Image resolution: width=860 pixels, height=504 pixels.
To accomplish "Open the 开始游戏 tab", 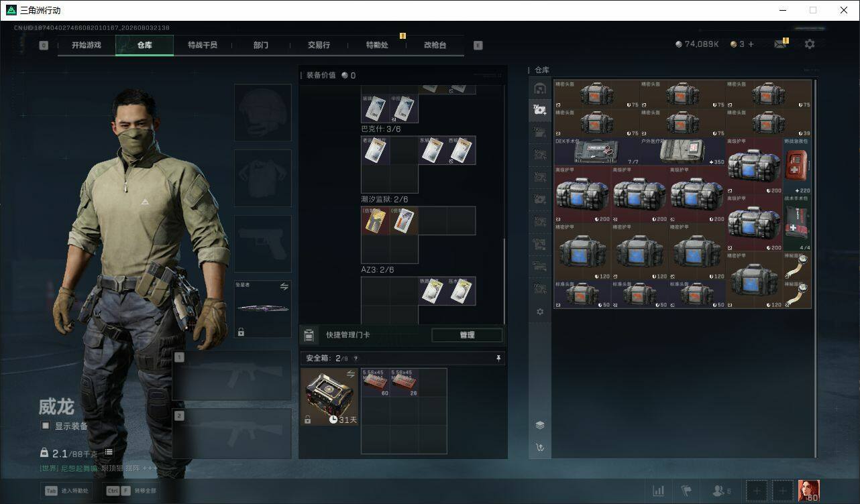I will pos(87,45).
